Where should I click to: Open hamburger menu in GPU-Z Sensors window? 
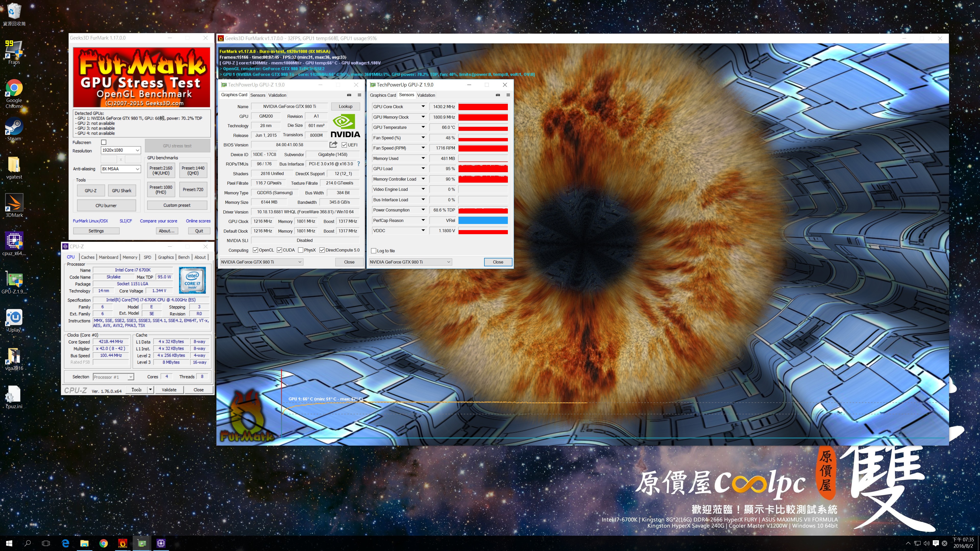pos(508,95)
